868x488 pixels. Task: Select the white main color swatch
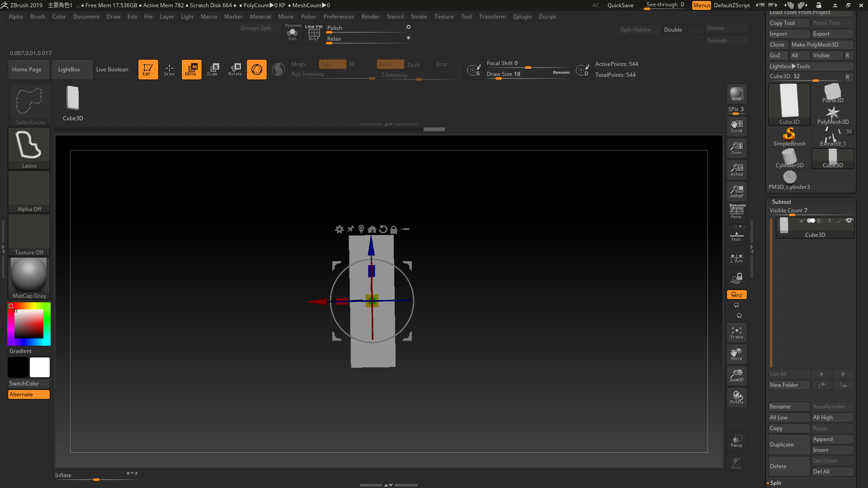pos(40,367)
